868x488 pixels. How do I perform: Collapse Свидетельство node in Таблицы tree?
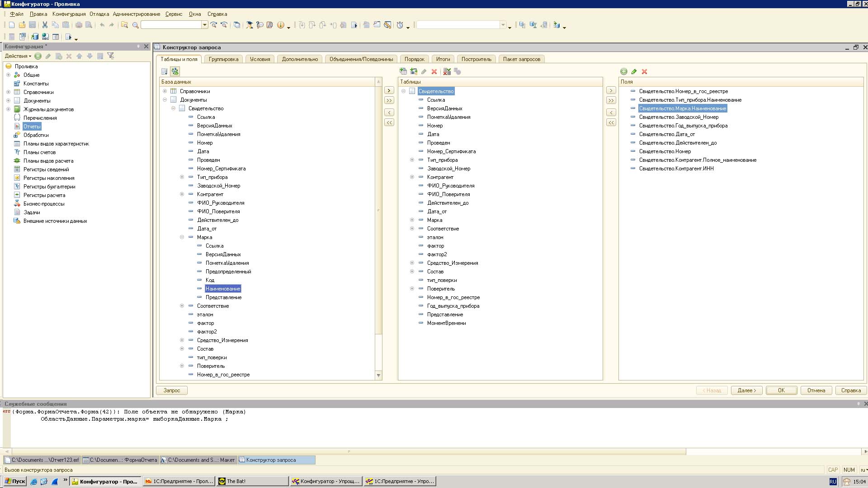[x=404, y=91]
